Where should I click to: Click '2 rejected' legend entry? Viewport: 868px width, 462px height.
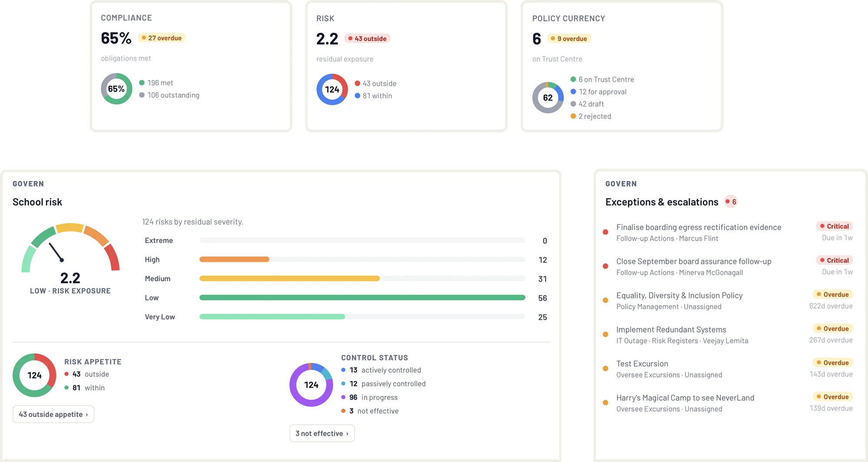[x=591, y=116]
